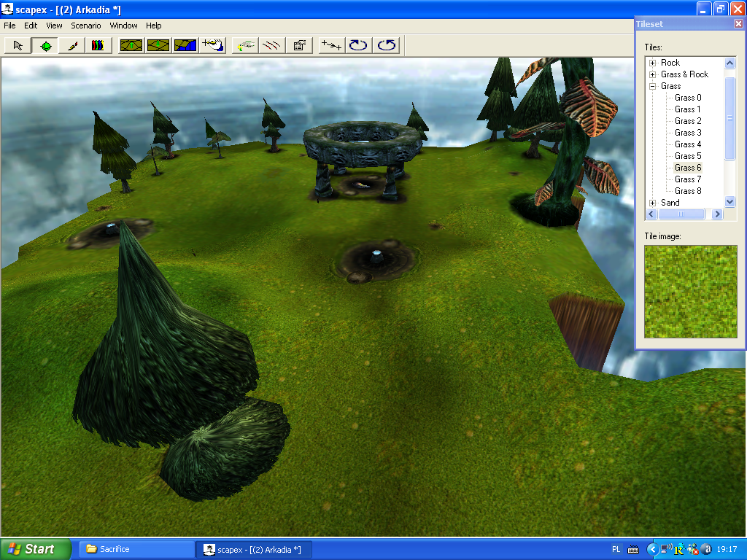Click the scapex Arkadia taskbar button
This screenshot has width=747, height=560.
click(x=254, y=550)
